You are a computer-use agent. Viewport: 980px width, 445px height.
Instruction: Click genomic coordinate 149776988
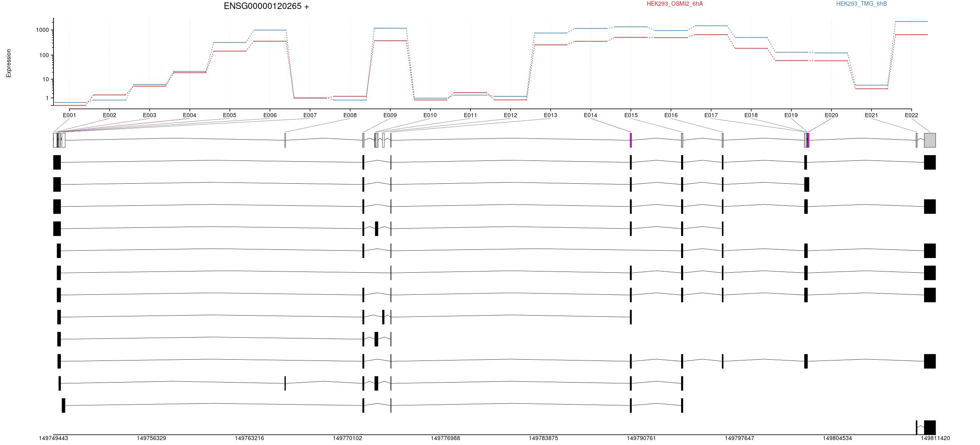click(445, 438)
